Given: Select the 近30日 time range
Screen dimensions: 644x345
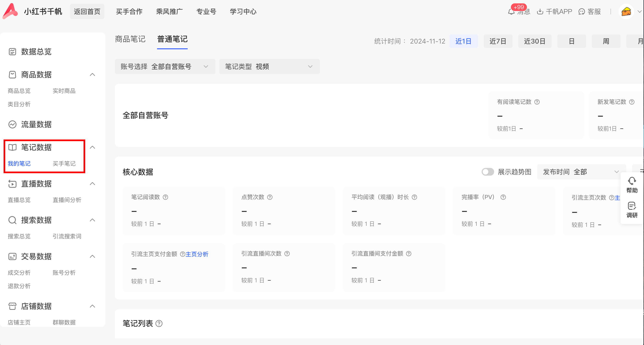Looking at the screenshot, I should [x=535, y=41].
